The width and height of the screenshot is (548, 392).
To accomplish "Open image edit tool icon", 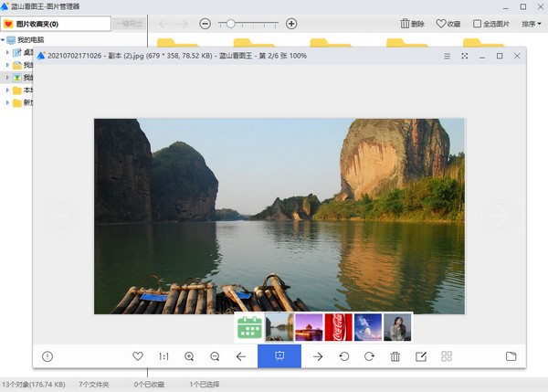I will click(421, 356).
